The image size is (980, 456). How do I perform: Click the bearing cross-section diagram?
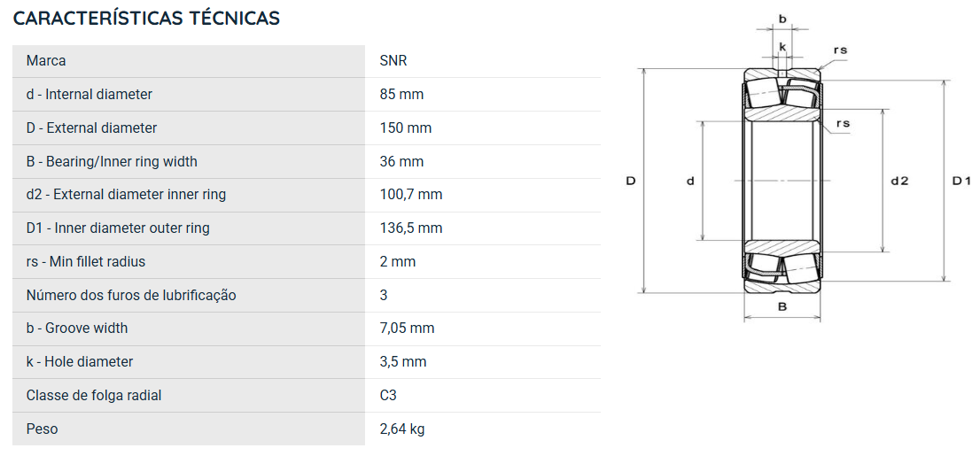[x=799, y=168]
